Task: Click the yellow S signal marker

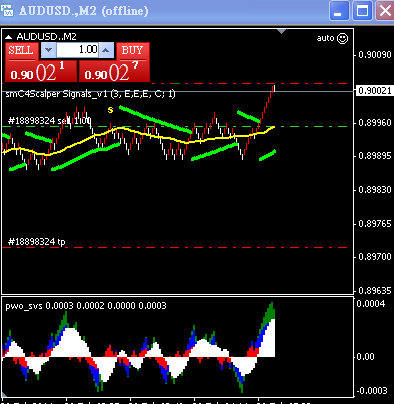Action: (110, 110)
